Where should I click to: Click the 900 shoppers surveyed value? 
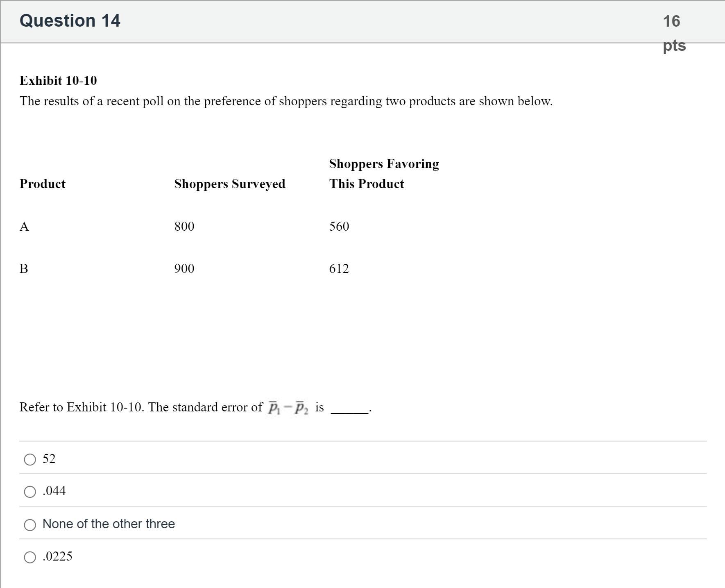(x=184, y=268)
